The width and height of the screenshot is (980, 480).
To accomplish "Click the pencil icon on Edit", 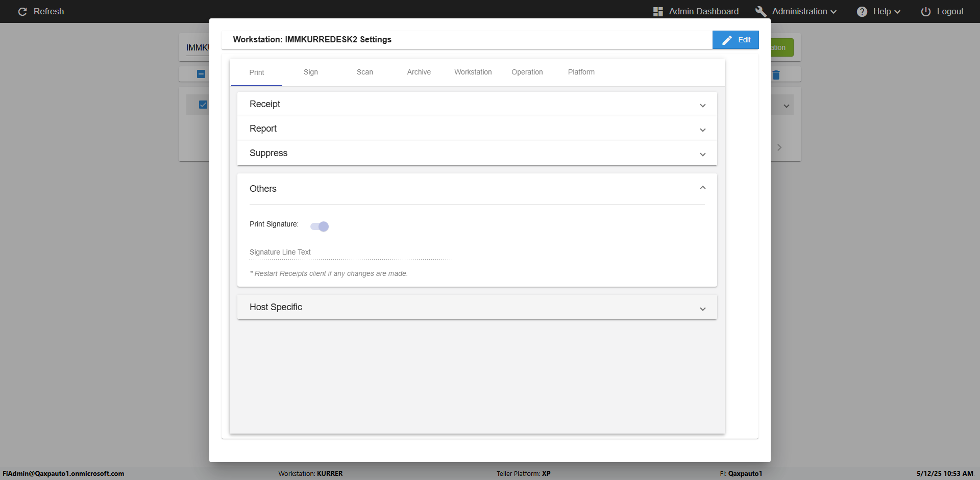I will pos(727,40).
